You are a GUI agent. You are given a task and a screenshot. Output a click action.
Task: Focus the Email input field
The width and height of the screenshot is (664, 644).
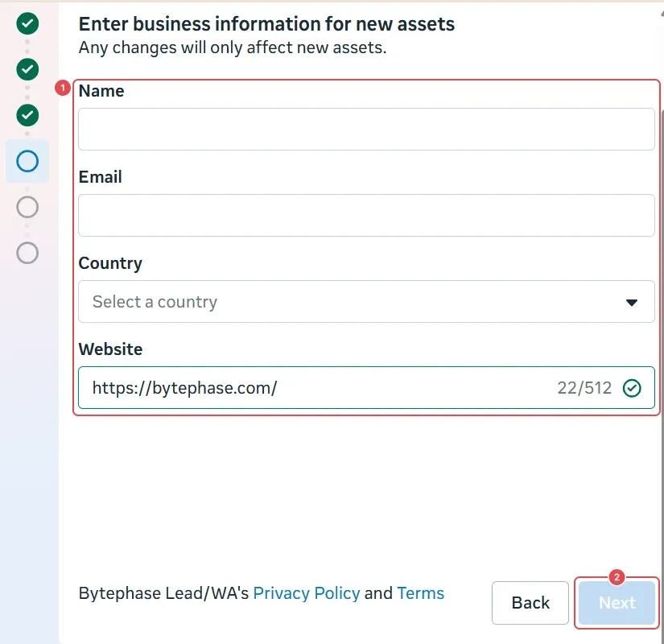(x=366, y=215)
